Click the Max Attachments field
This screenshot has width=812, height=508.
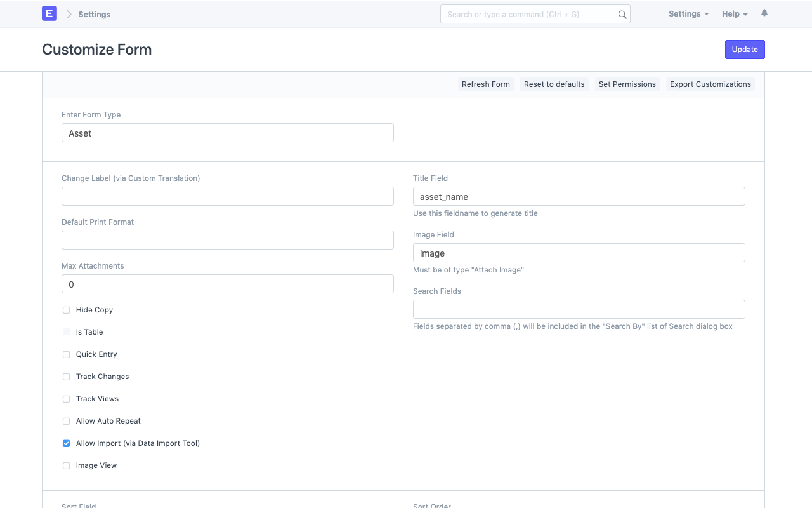click(x=228, y=284)
